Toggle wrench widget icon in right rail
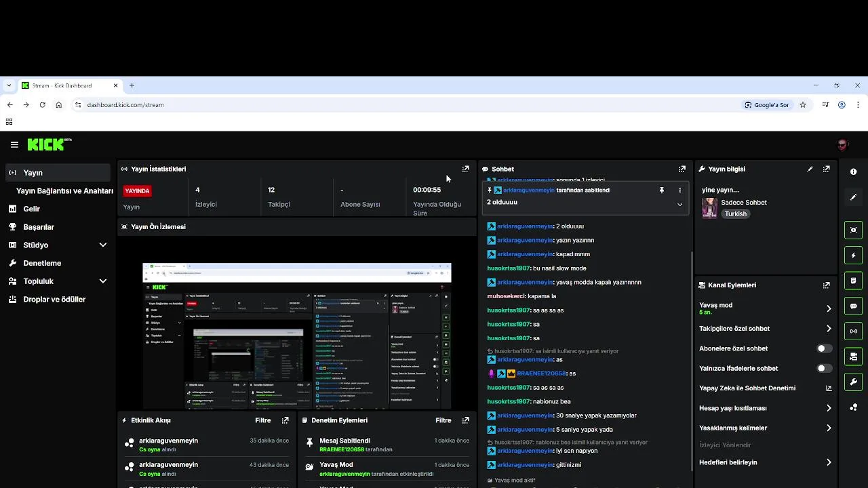Screen dimensions: 868x488 pos(853,382)
